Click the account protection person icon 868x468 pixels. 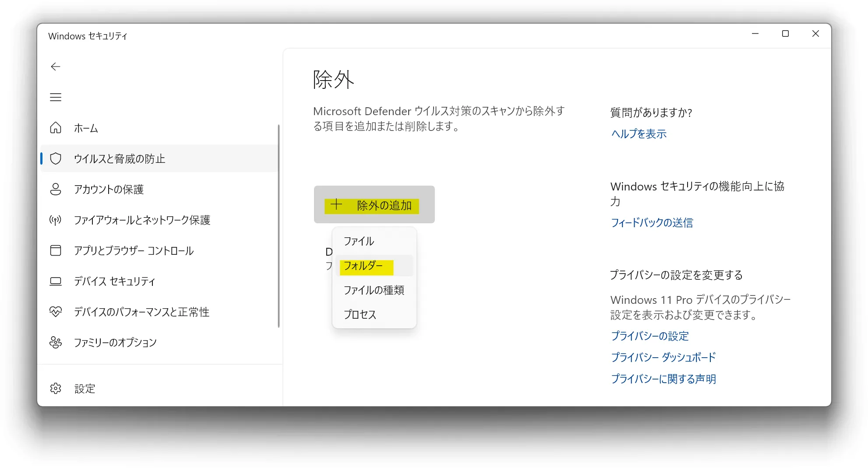click(56, 189)
